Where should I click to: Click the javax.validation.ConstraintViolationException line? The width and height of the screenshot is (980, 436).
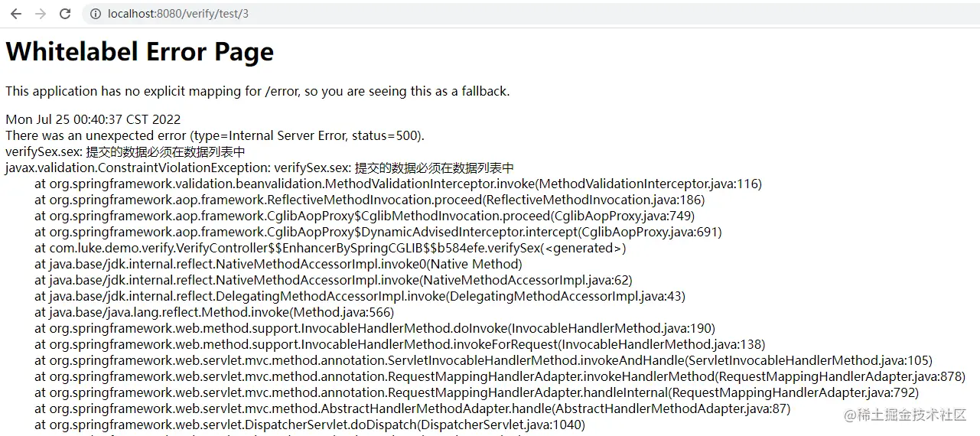coord(259,168)
